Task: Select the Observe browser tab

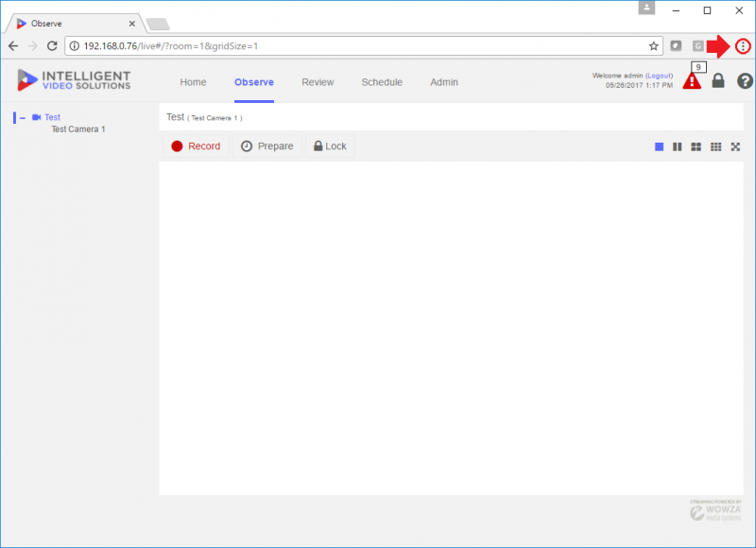Action: click(x=73, y=23)
